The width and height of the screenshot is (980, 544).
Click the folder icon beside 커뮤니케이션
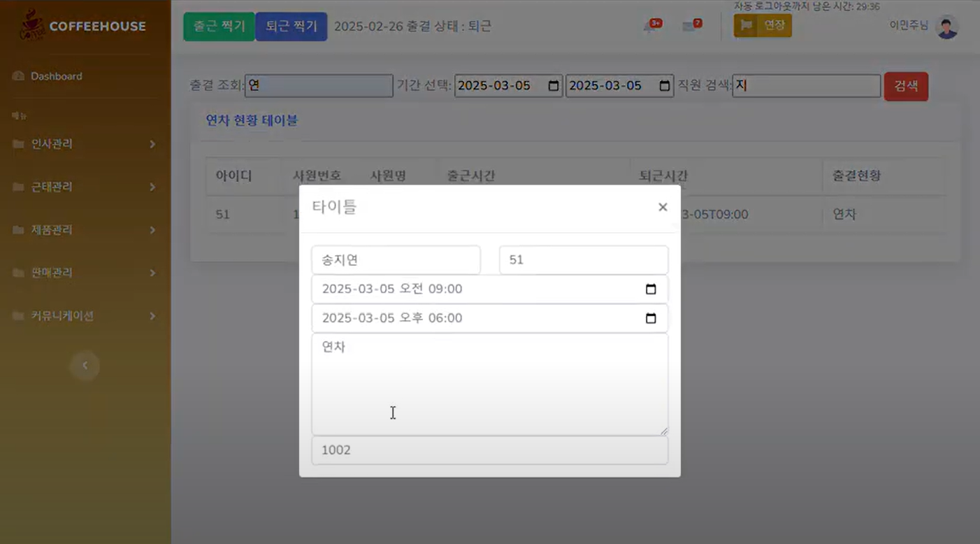coord(17,315)
